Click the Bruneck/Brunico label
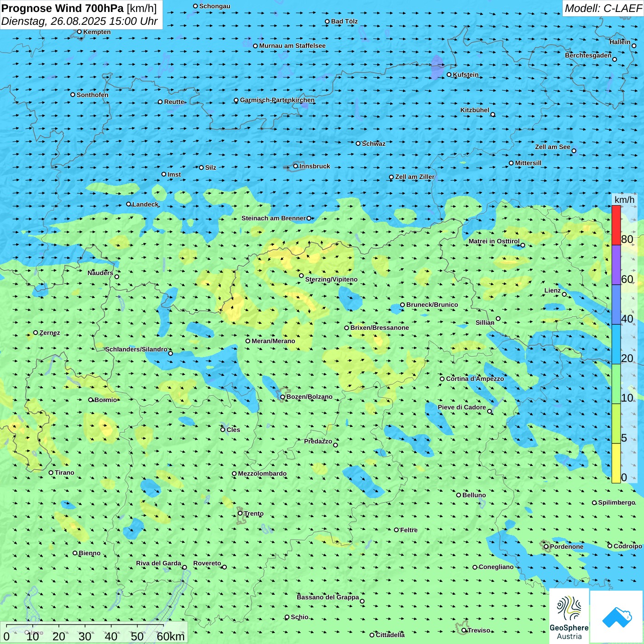The width and height of the screenshot is (644, 644). (x=432, y=305)
